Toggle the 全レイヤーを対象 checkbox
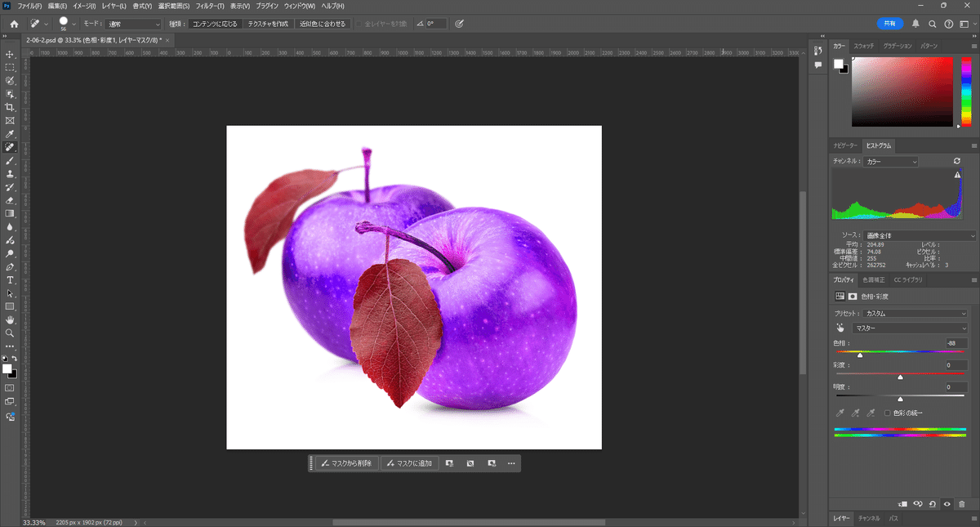The height and width of the screenshot is (527, 980). point(359,24)
